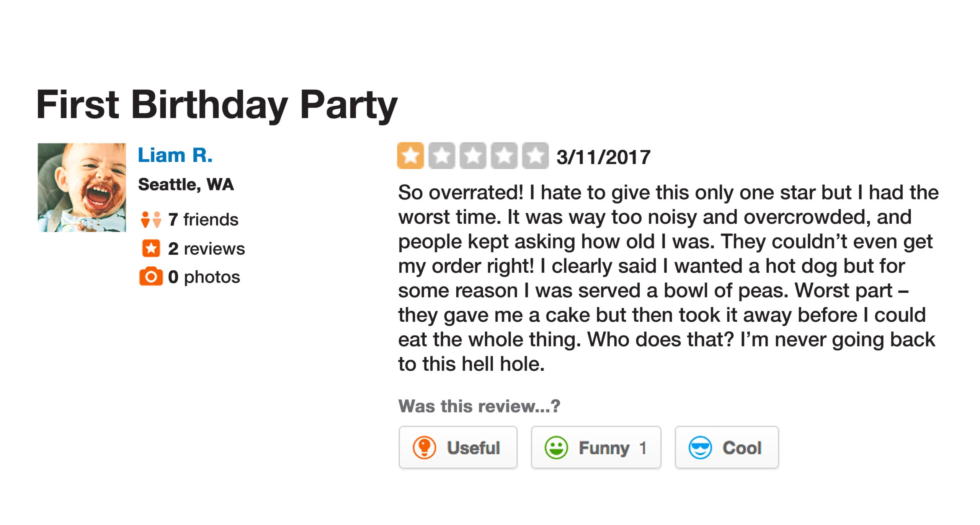Click the orange camera photos icon
Image resolution: width=980 pixels, height=525 pixels.
point(151,276)
